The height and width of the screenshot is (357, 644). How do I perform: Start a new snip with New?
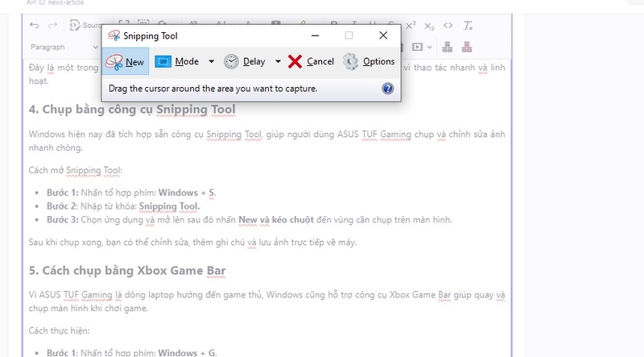tap(126, 62)
